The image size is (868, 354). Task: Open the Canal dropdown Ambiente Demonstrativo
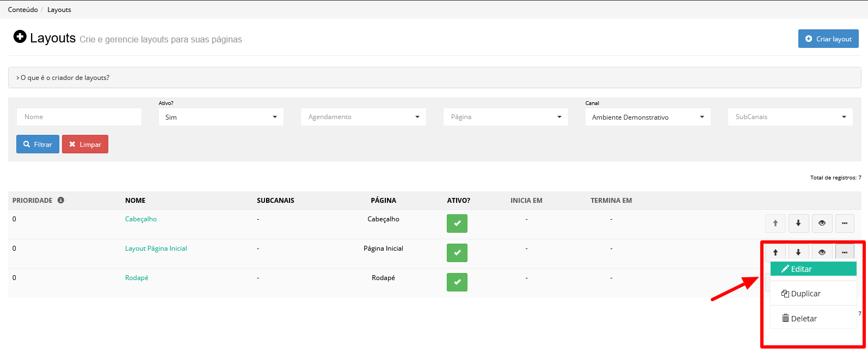click(x=648, y=117)
